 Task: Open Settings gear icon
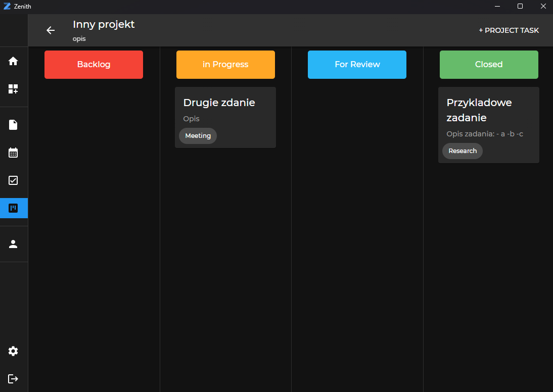(13, 351)
